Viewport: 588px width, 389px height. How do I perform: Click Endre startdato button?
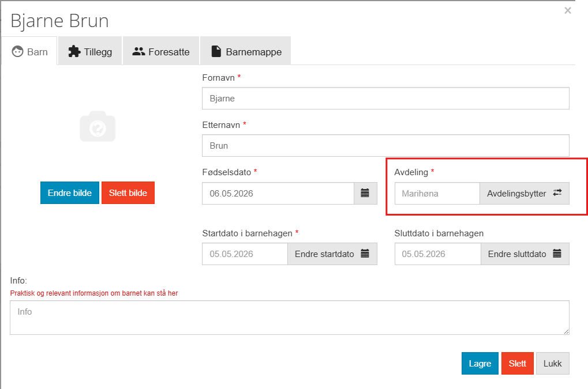[332, 254]
